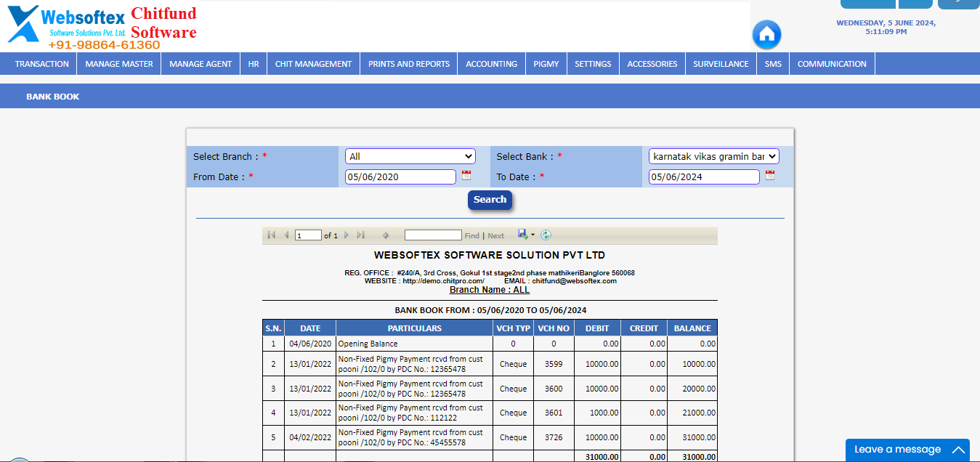Jump to last report page

pos(361,235)
